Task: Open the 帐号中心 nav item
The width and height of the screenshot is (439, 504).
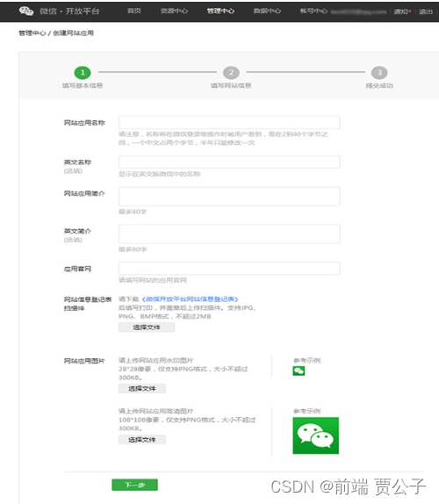Action: coord(313,11)
